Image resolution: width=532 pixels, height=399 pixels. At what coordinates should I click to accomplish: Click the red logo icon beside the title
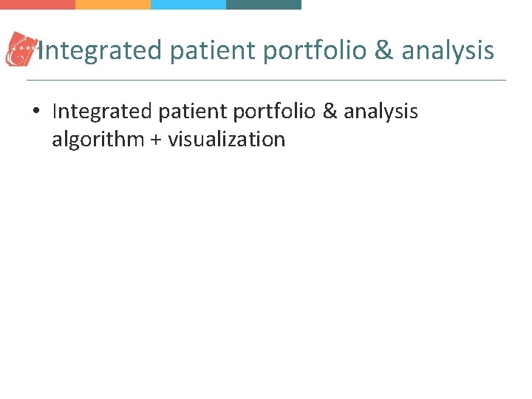click(21, 50)
